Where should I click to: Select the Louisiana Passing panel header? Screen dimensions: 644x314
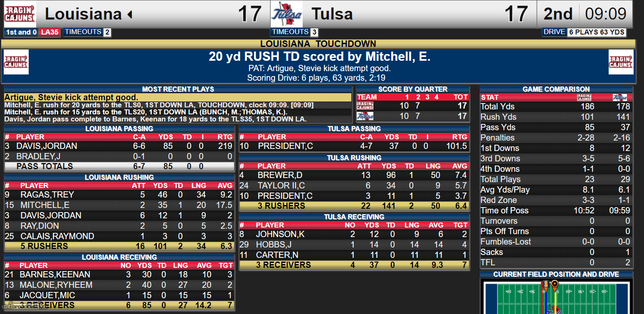[119, 129]
